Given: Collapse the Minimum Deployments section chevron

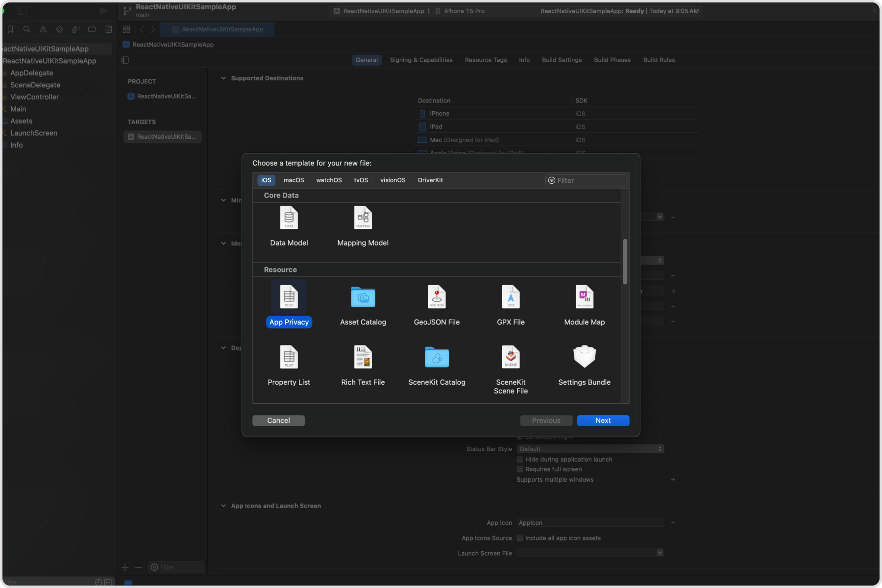Looking at the screenshot, I should tap(223, 200).
